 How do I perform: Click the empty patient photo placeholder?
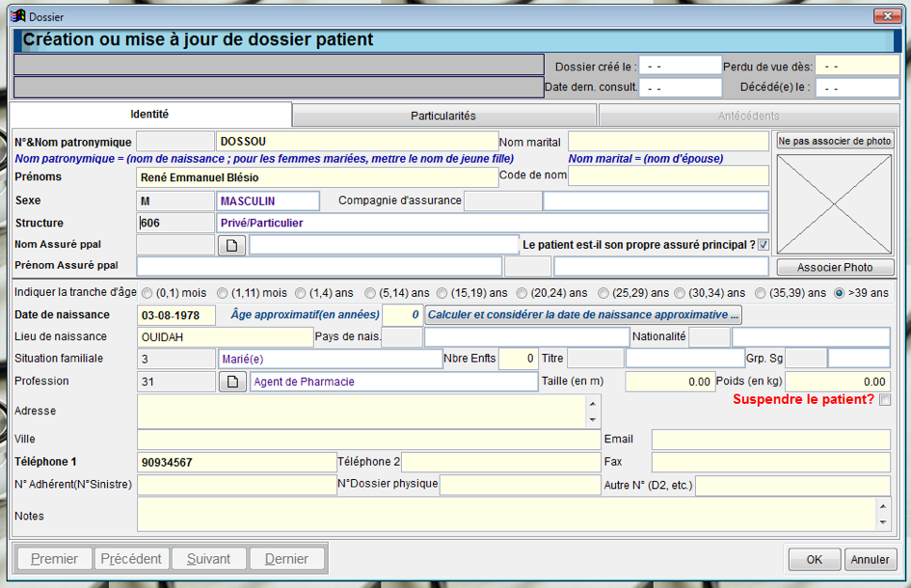[835, 204]
